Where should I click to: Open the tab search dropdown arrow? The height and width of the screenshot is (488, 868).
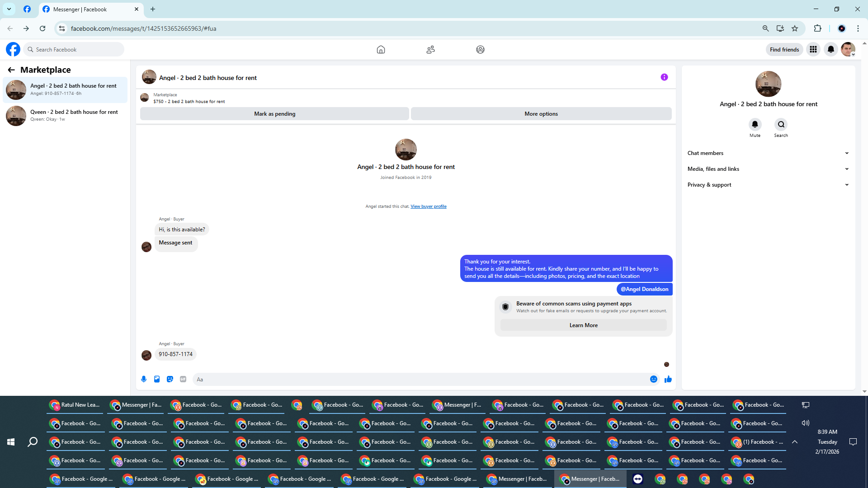(x=9, y=9)
